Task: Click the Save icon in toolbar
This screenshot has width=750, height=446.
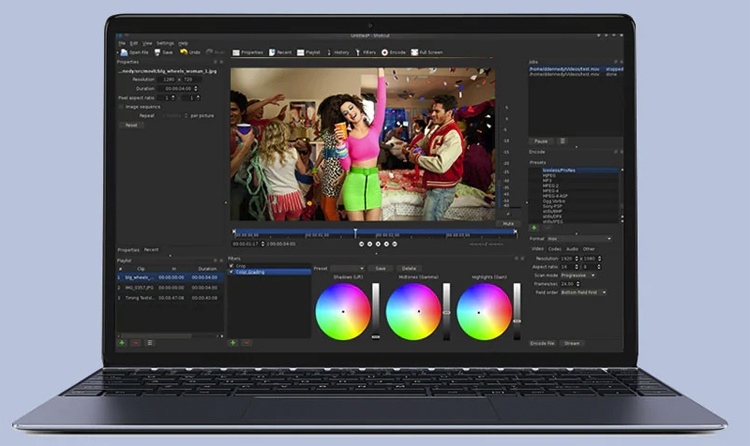Action: pyautogui.click(x=159, y=52)
